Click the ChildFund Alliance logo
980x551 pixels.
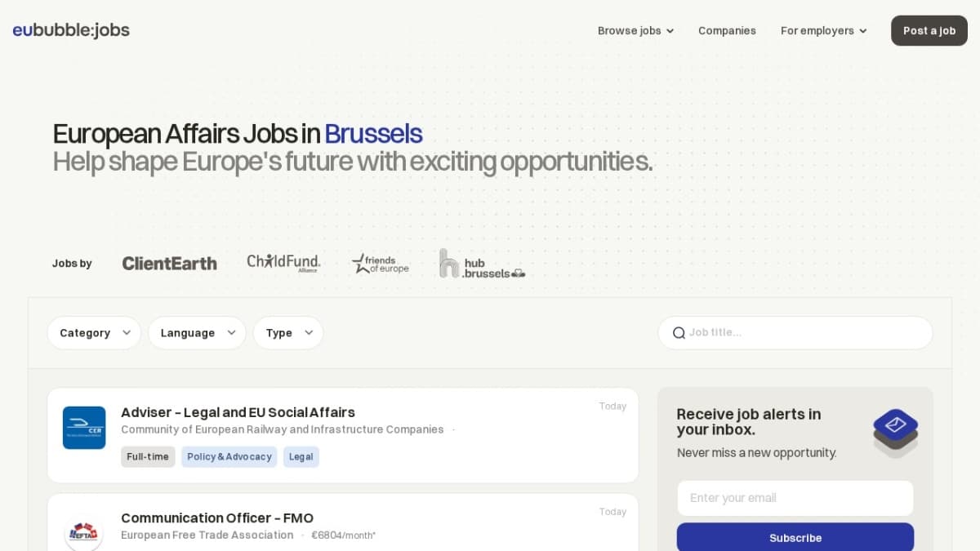pos(283,261)
